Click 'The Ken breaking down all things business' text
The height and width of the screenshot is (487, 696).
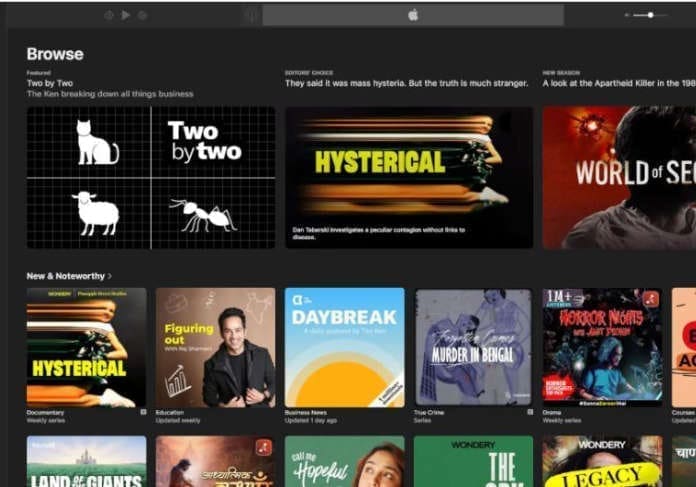pos(110,94)
